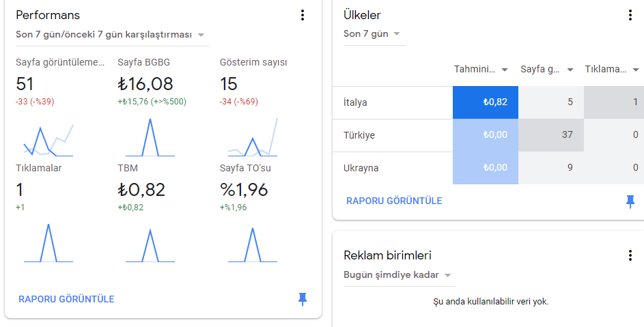This screenshot has width=644, height=327.
Task: Click the pin icon in Performans card
Action: coord(303,299)
